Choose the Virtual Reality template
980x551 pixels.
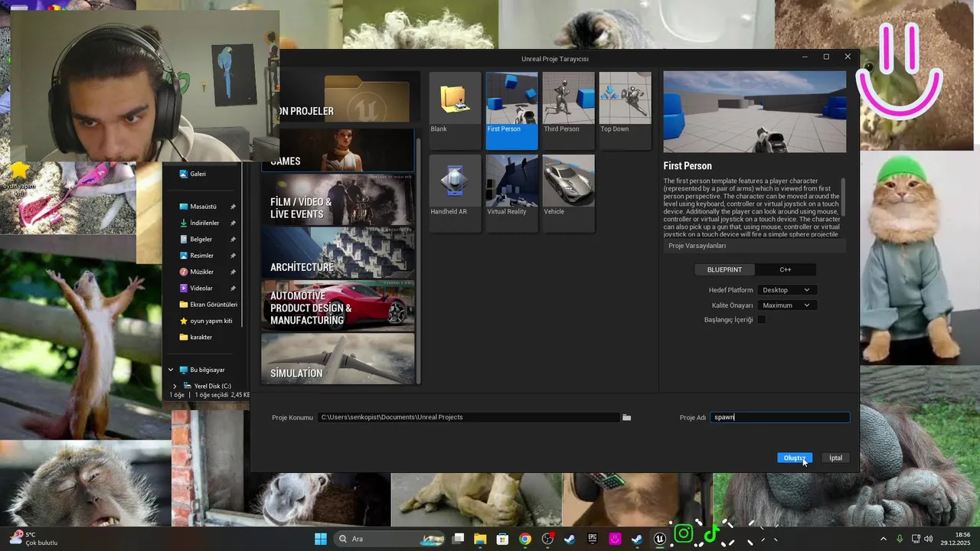[x=511, y=193]
